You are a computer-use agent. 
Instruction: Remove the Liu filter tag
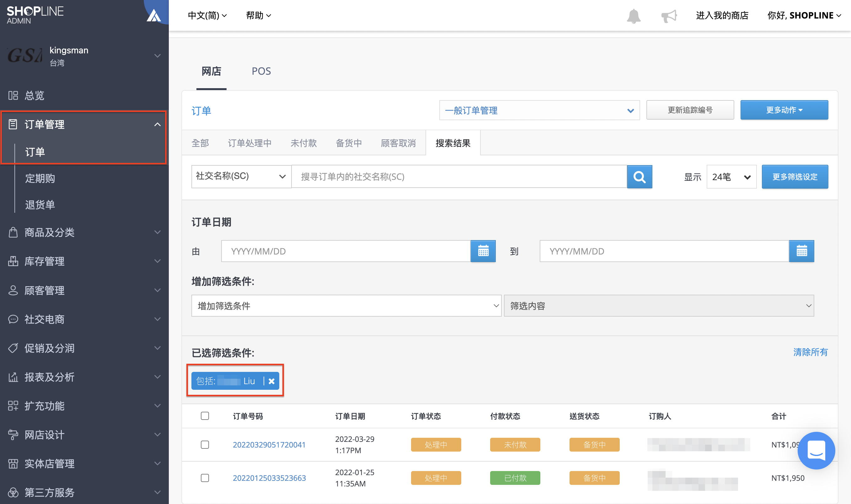271,381
